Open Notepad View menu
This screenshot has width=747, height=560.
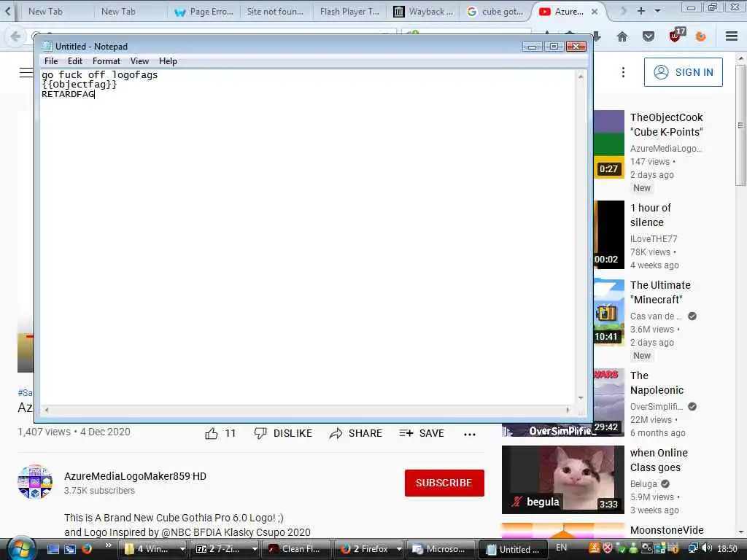[x=139, y=61]
